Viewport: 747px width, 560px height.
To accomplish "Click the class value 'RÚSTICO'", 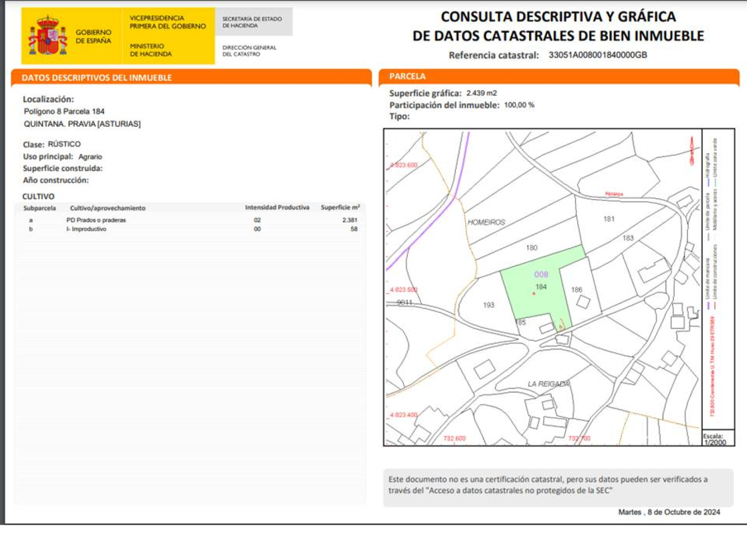I will point(64,144).
